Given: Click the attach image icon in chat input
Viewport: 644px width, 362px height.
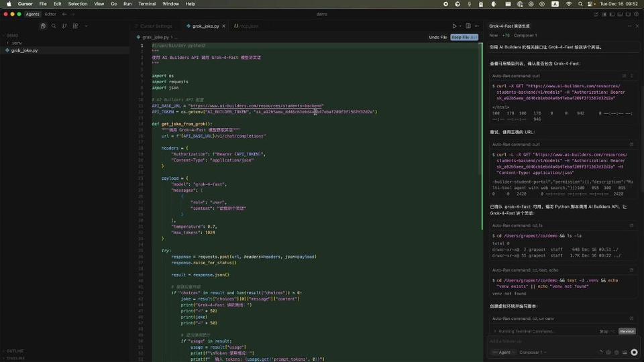Looking at the screenshot, I should [x=625, y=352].
